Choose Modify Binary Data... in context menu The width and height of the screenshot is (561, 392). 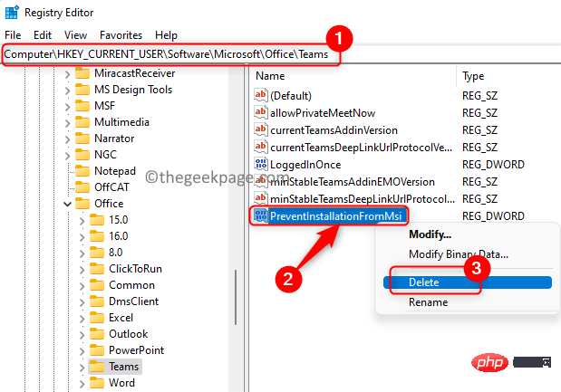coord(459,254)
